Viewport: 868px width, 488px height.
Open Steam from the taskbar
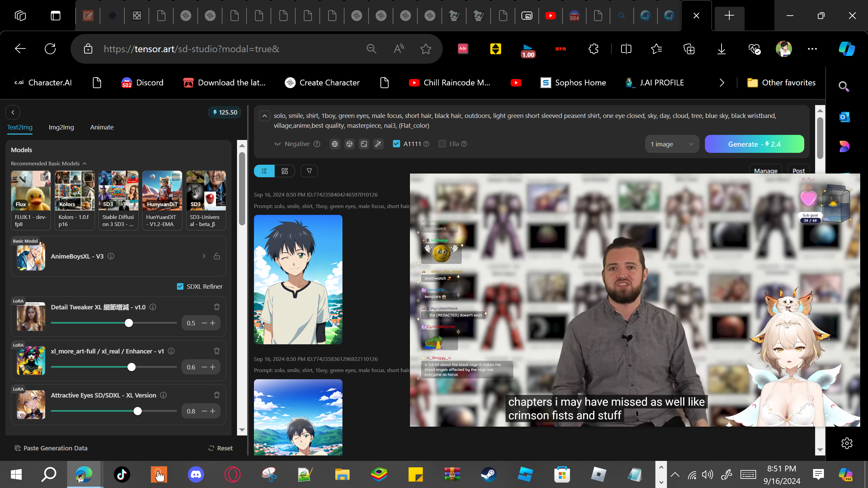489,474
